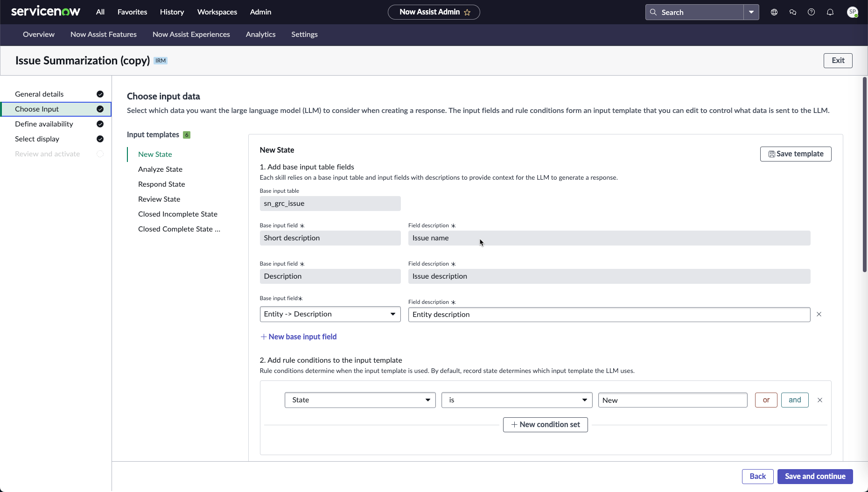Select the Closed Complete State template

[179, 229]
